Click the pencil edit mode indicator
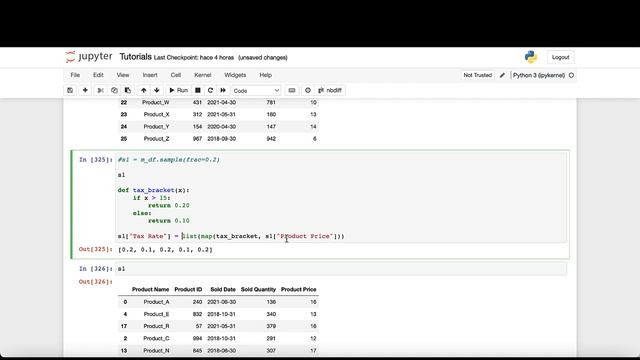This screenshot has width=640, height=360. tap(502, 75)
